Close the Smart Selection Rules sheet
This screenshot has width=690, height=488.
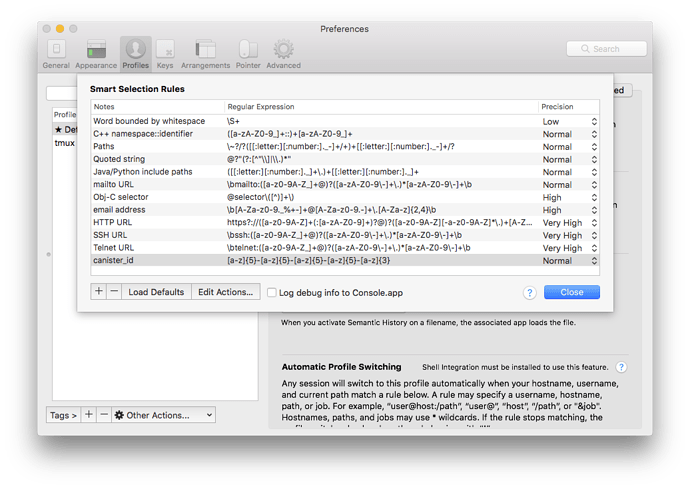[x=572, y=292]
